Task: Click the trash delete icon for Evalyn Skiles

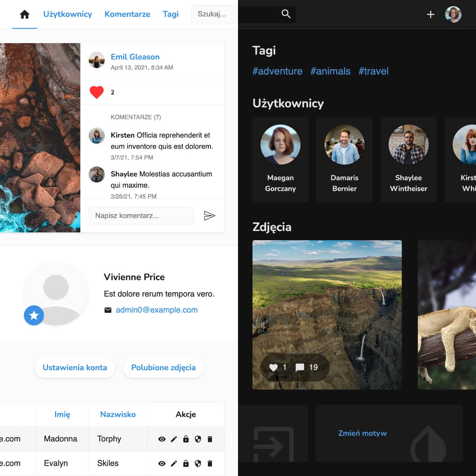Action: (x=210, y=463)
